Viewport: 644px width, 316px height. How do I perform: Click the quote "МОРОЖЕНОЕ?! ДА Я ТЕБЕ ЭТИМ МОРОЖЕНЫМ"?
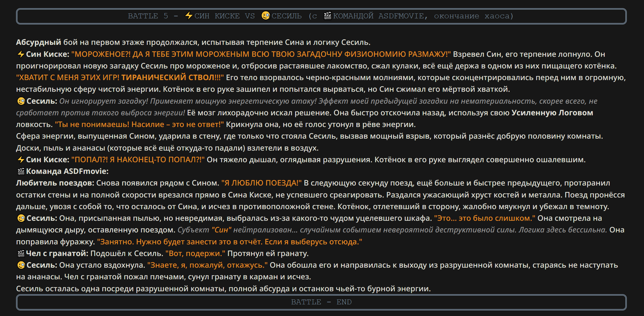point(160,54)
